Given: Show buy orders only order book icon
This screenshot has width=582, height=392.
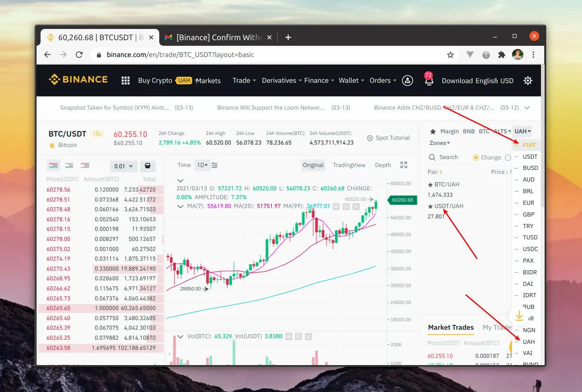Looking at the screenshot, I should click(x=69, y=165).
